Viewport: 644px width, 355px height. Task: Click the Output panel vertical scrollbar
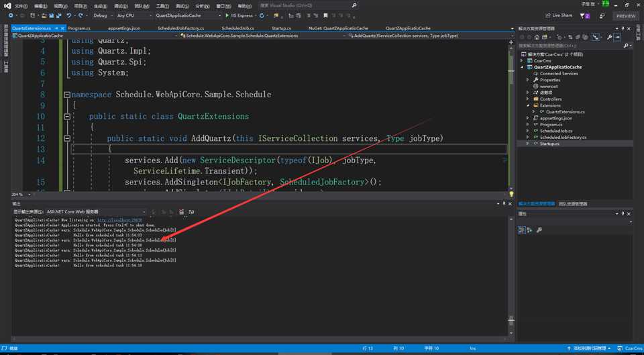[x=511, y=275]
